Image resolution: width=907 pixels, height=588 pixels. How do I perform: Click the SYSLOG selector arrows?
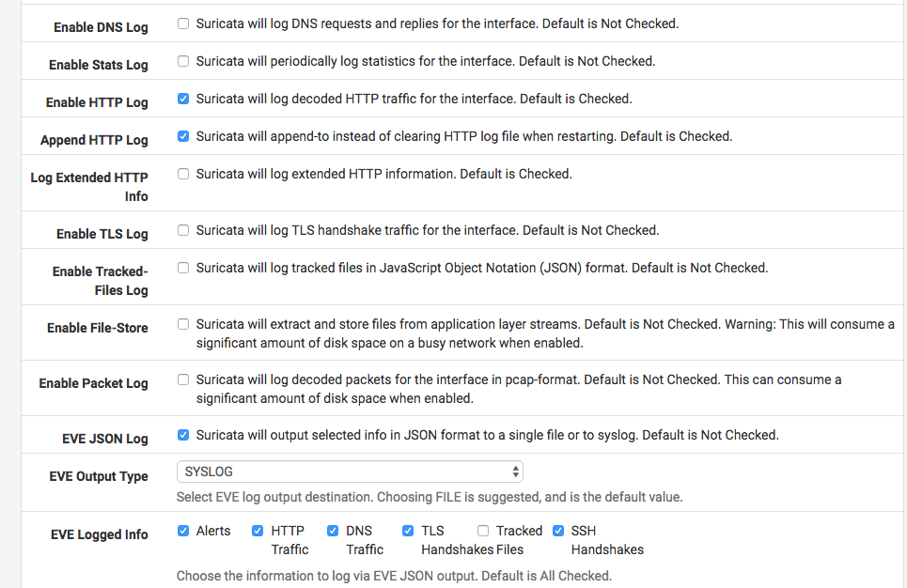click(515, 472)
